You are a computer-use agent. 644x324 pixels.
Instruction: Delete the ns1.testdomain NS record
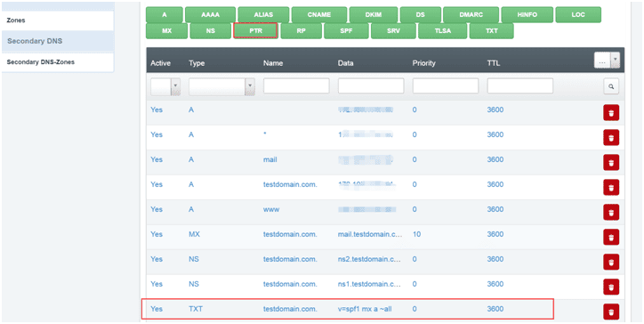[611, 287]
